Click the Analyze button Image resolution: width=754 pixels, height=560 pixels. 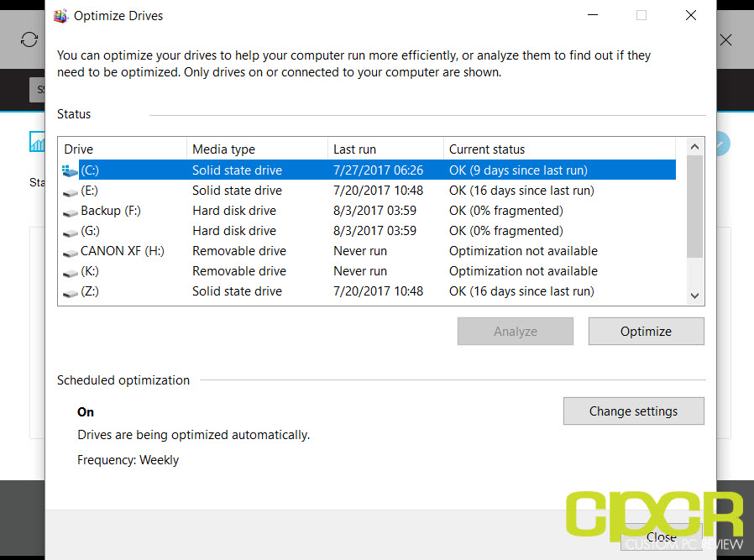tap(515, 331)
